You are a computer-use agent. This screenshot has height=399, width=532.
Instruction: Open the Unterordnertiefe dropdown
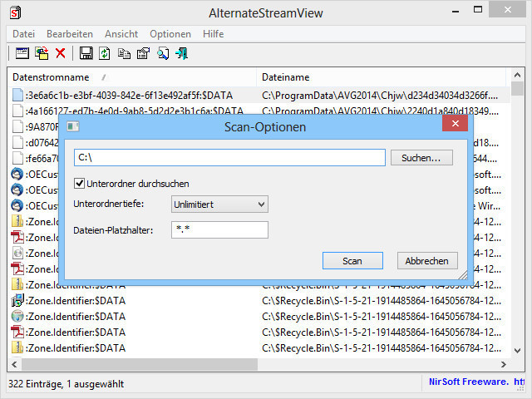click(x=219, y=204)
